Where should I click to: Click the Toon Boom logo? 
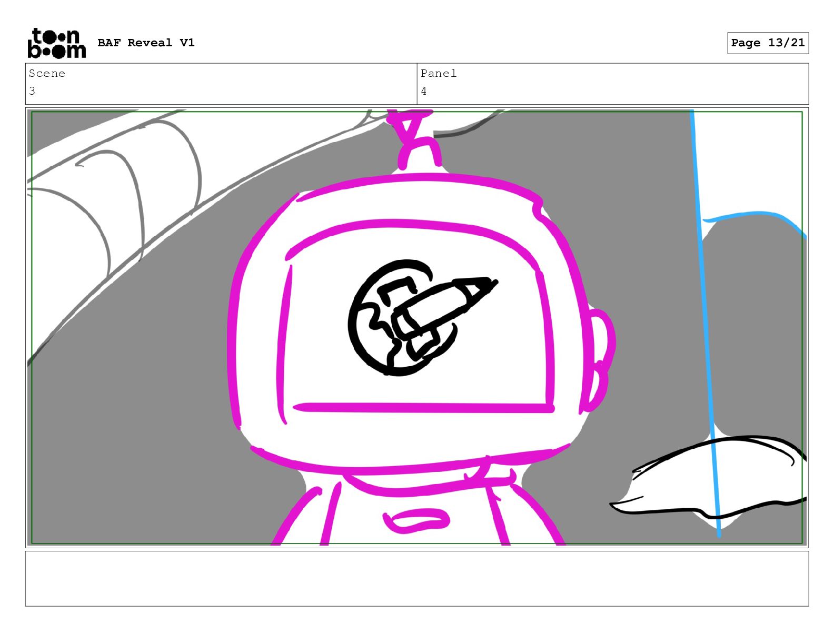pyautogui.click(x=56, y=43)
